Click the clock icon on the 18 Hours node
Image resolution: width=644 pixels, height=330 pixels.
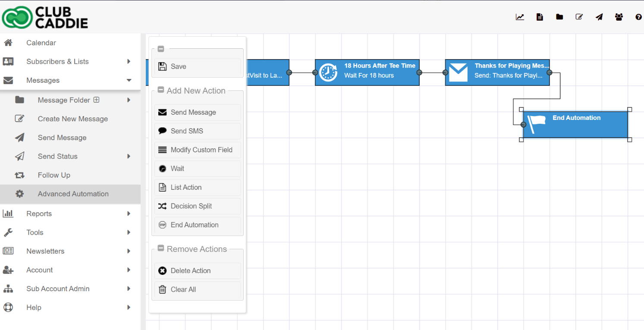(x=328, y=72)
